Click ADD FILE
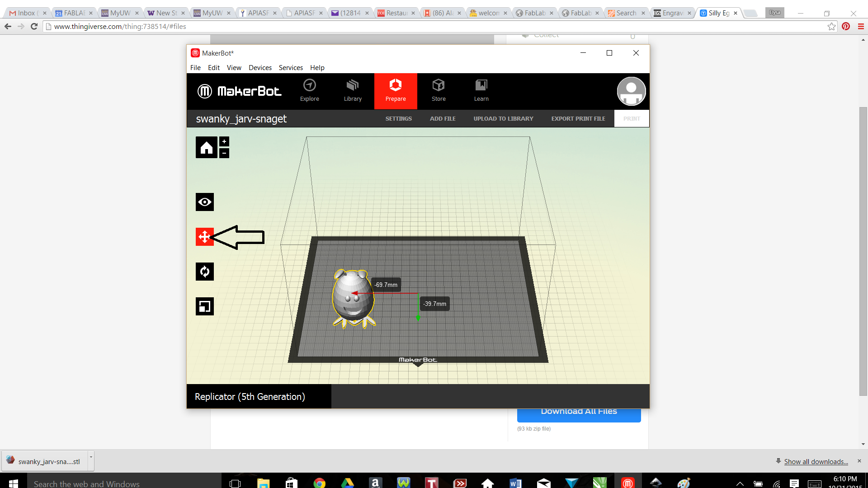868x488 pixels. (x=443, y=118)
